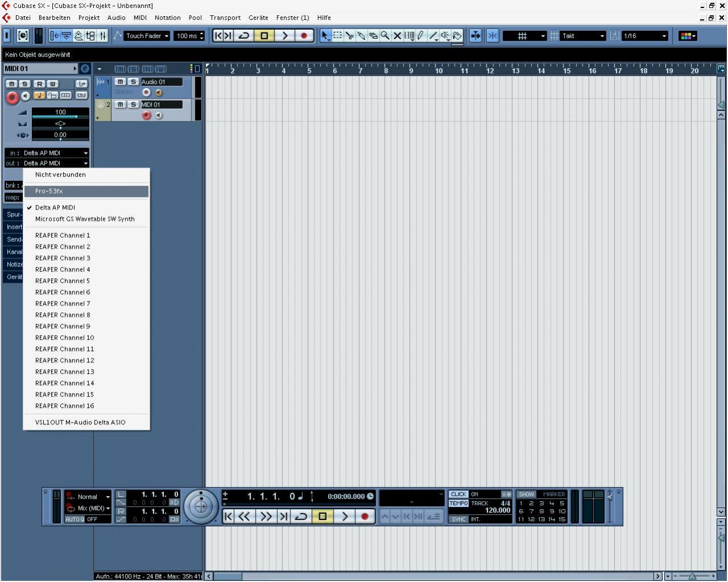Activate the Zoom magnifier tool

385,36
